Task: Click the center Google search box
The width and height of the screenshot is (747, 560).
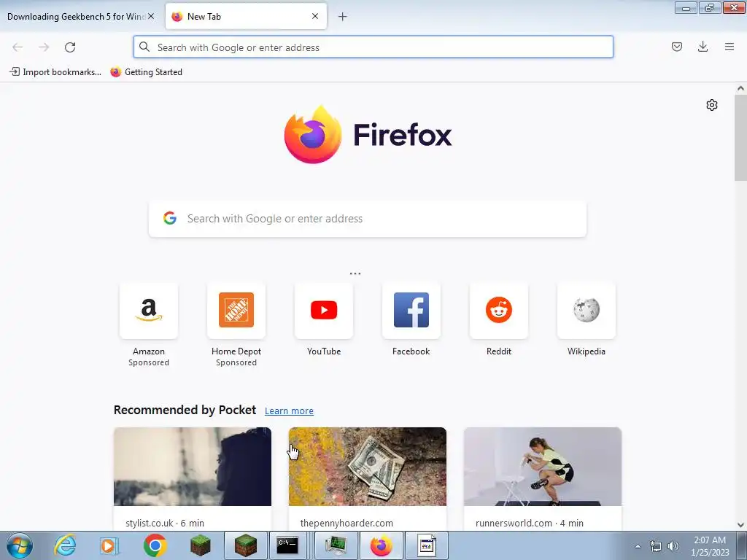Action: [x=368, y=219]
